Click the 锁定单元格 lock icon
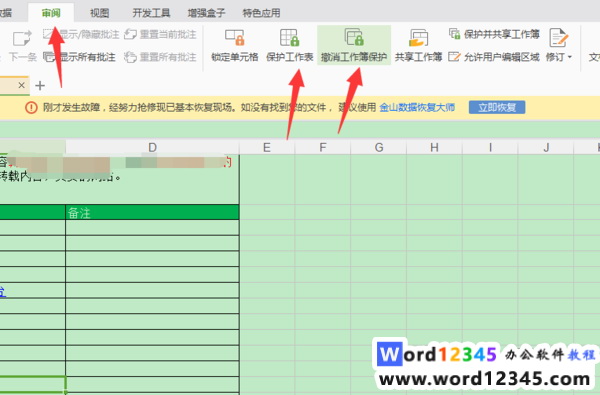Image resolution: width=600 pixels, height=395 pixels. pyautogui.click(x=235, y=38)
